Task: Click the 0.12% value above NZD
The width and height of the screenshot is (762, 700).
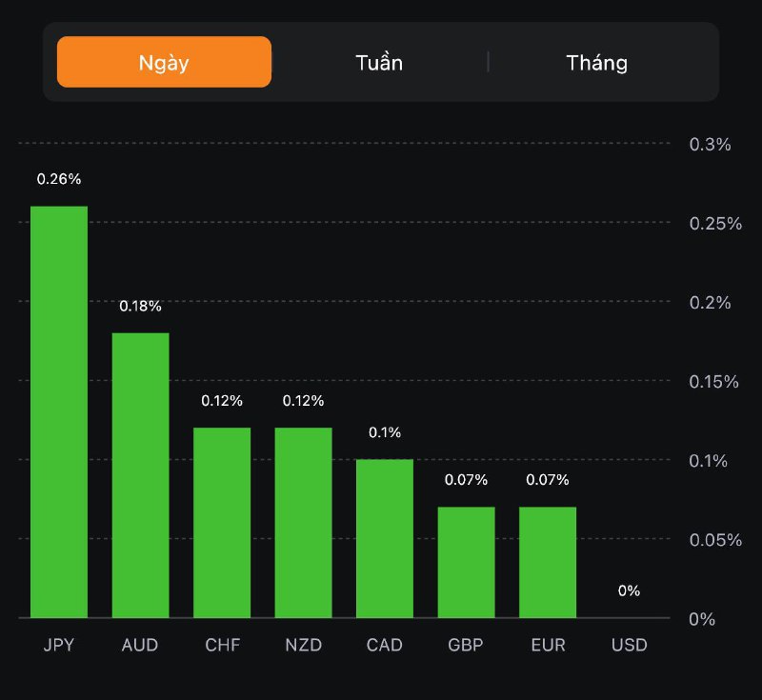Action: [x=304, y=401]
